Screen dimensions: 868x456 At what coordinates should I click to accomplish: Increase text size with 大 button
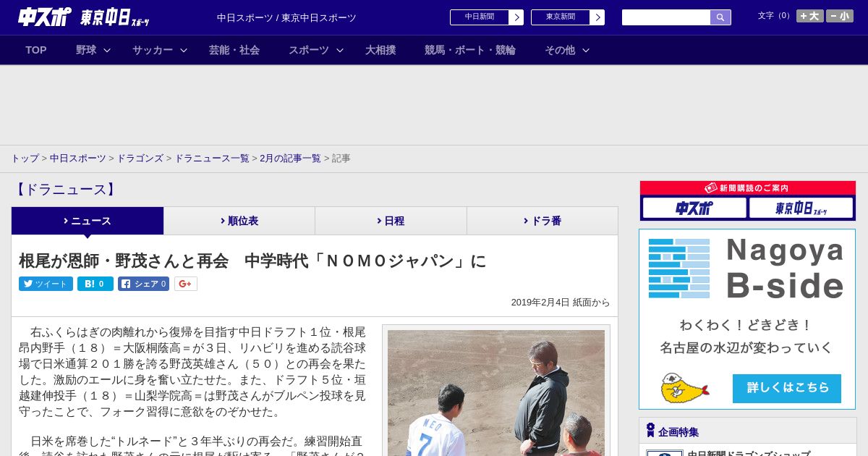[810, 16]
